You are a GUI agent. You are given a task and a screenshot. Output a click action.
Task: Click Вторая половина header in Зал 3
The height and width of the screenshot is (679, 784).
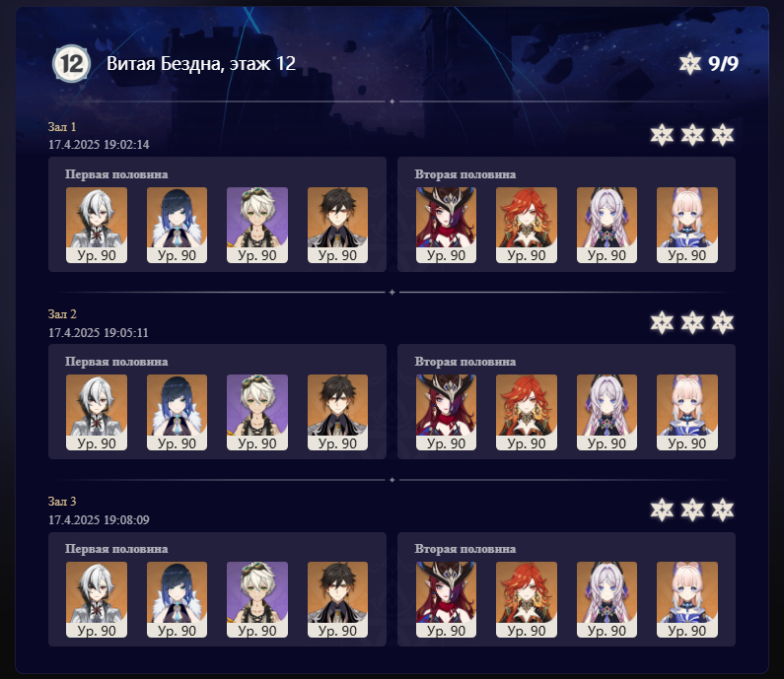click(465, 549)
